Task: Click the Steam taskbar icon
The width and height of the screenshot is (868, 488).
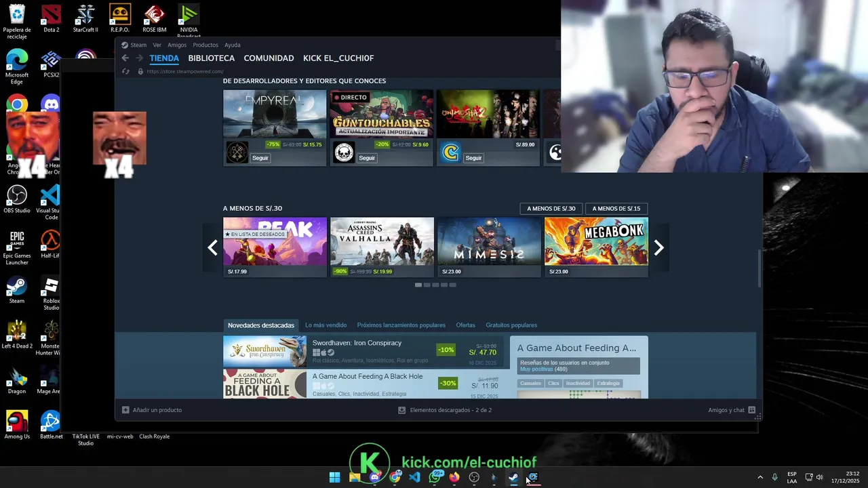Action: coord(513,477)
